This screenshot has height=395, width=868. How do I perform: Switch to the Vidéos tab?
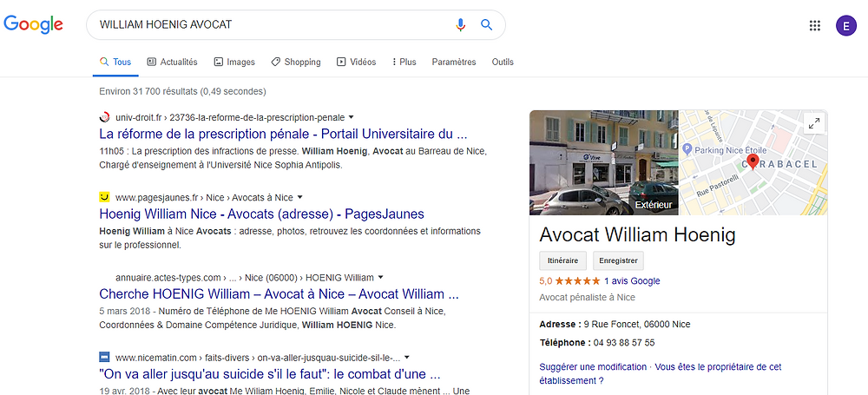(x=356, y=62)
